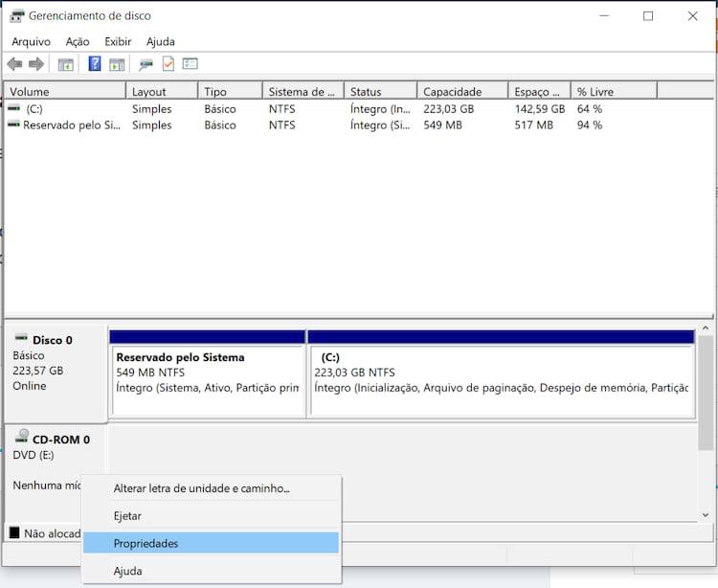Click the 223,03 GB capacity cell
This screenshot has width=718, height=588.
(448, 109)
